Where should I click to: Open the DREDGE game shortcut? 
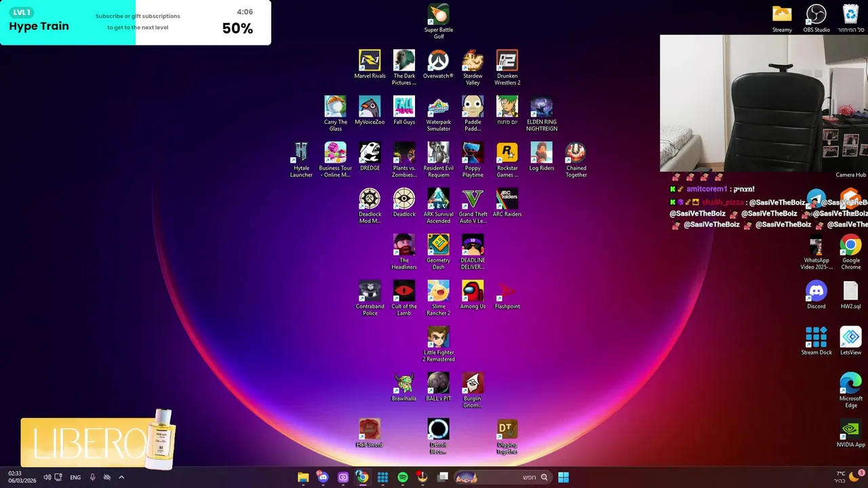coord(370,157)
